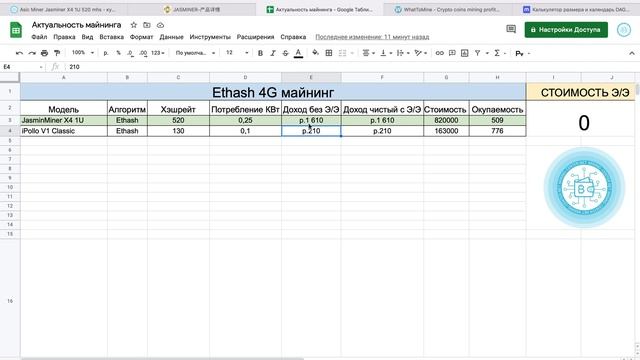
Task: Click the Настройки Доступа button
Action: [x=566, y=30]
